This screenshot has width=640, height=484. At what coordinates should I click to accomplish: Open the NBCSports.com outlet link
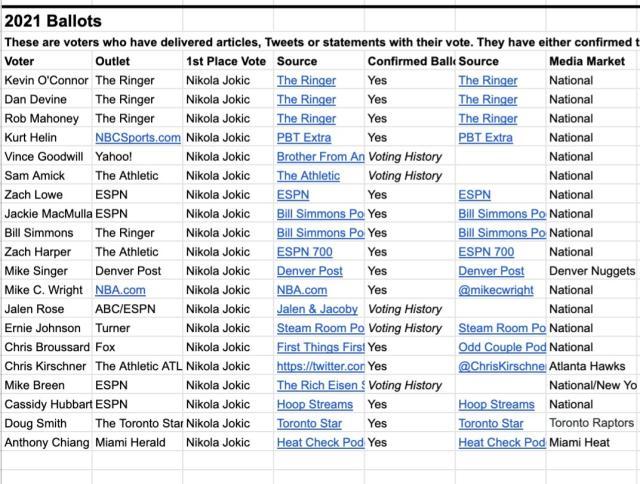point(137,138)
